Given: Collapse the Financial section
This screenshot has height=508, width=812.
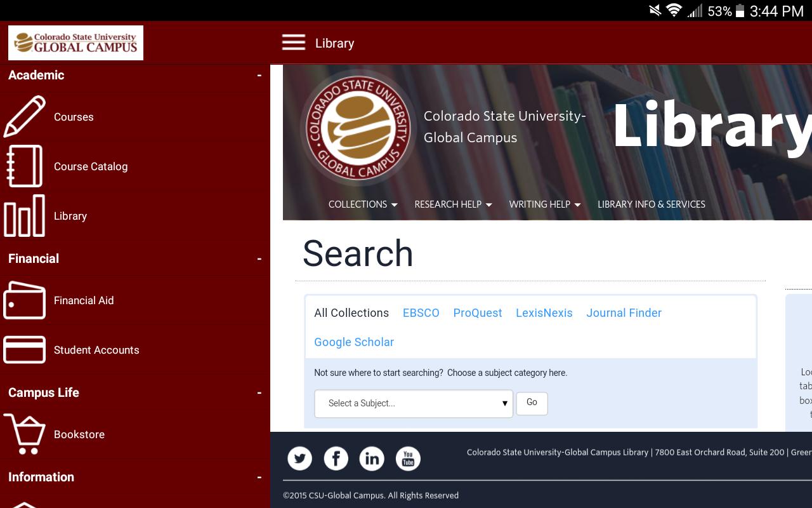Looking at the screenshot, I should point(259,259).
